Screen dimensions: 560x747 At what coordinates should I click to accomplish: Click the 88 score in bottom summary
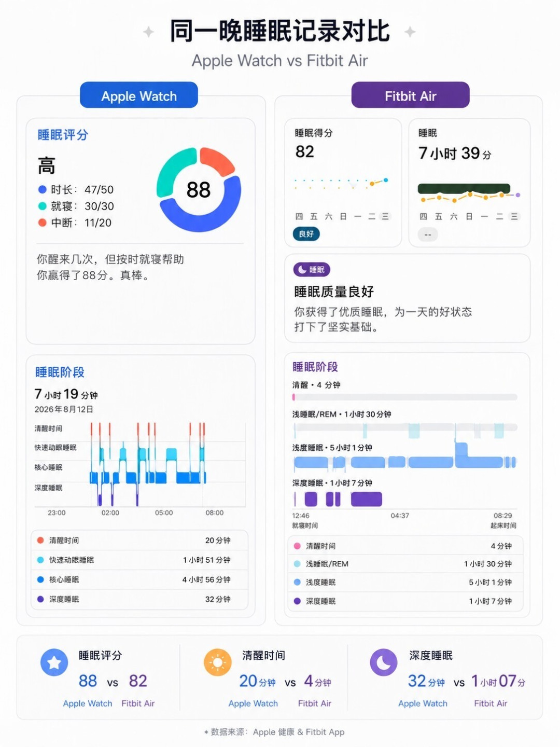click(88, 681)
